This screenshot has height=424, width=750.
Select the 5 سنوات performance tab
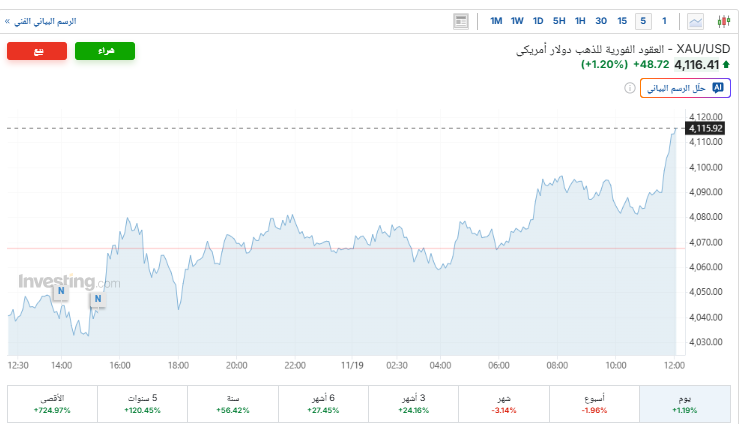point(141,403)
